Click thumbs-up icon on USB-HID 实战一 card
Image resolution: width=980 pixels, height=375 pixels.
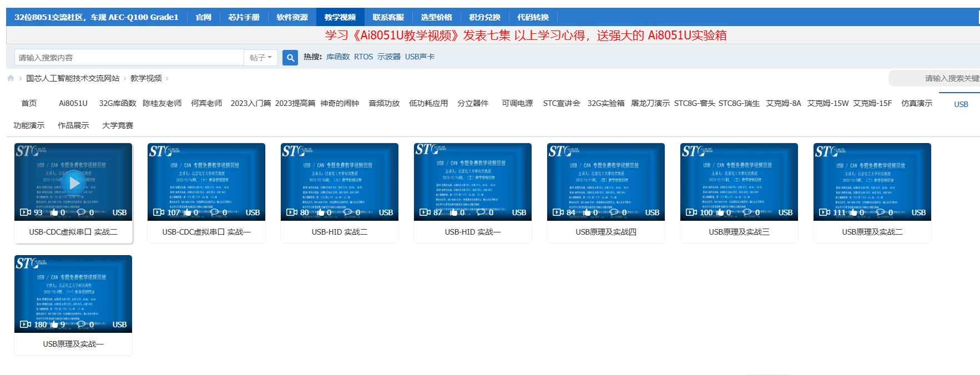(x=453, y=212)
